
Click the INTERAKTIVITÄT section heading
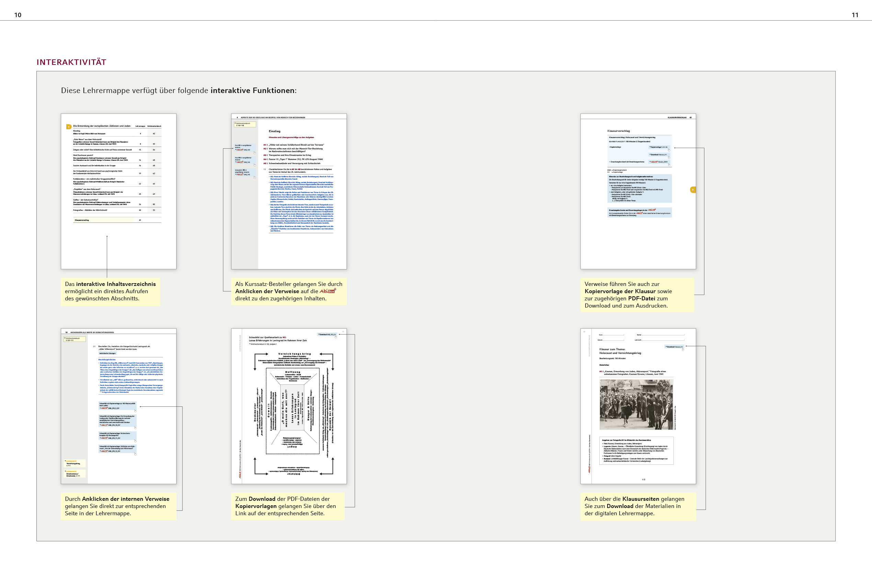pyautogui.click(x=71, y=62)
